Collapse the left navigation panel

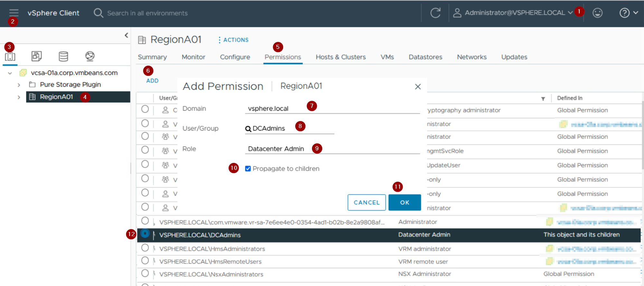126,35
